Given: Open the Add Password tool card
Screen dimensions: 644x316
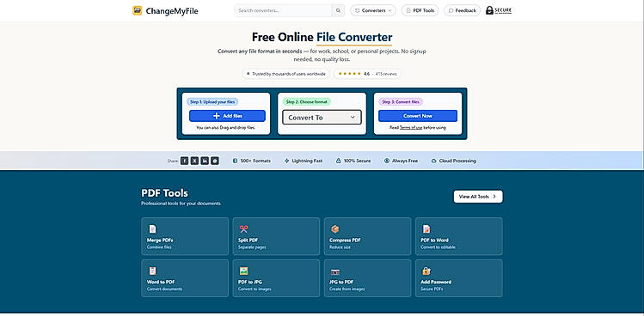Looking at the screenshot, I should pyautogui.click(x=459, y=278).
